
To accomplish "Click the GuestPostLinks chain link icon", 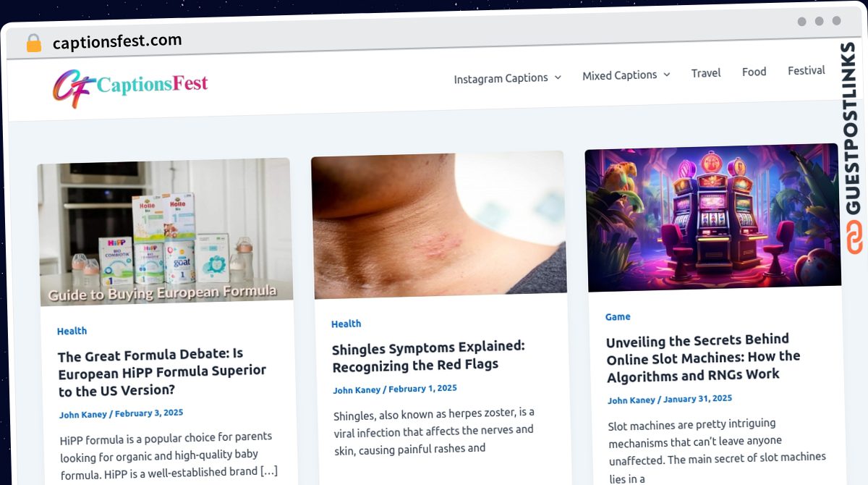I will 855,237.
